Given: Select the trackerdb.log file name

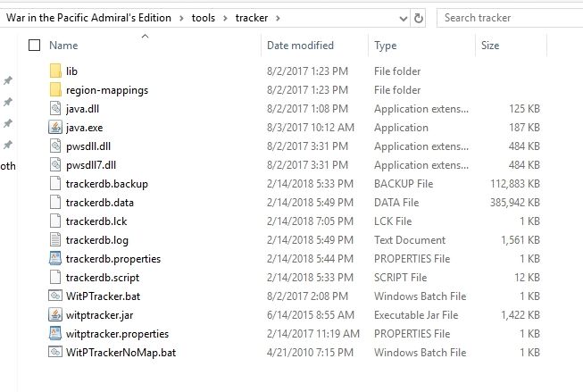Looking at the screenshot, I should [97, 240].
